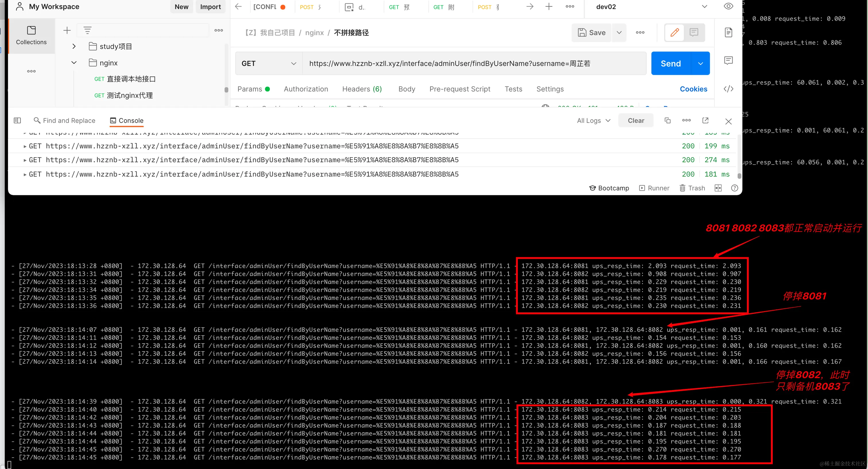This screenshot has width=868, height=469.
Task: Open the All Logs filter dropdown
Action: tap(593, 120)
